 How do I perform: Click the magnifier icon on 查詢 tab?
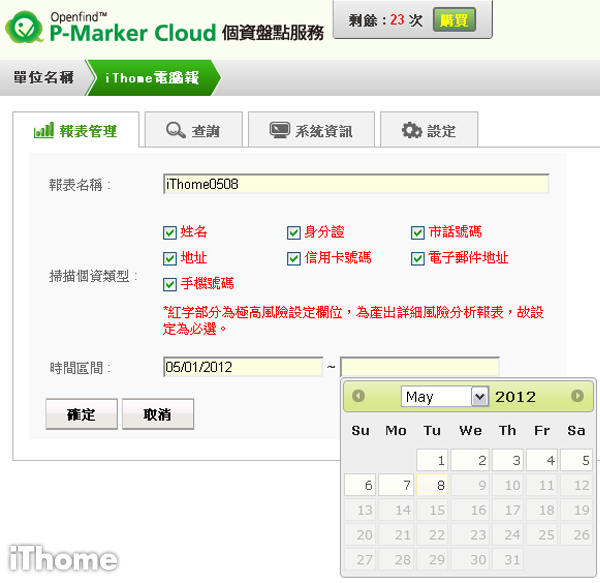(x=176, y=131)
